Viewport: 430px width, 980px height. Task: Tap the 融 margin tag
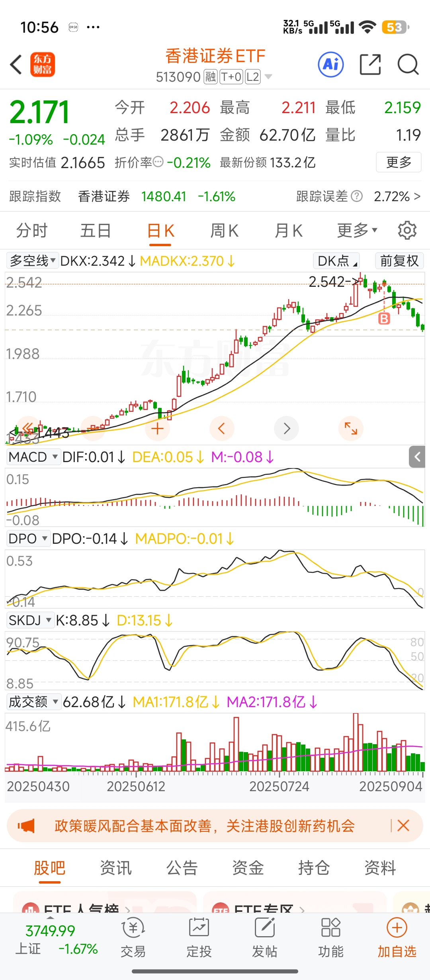[x=210, y=76]
